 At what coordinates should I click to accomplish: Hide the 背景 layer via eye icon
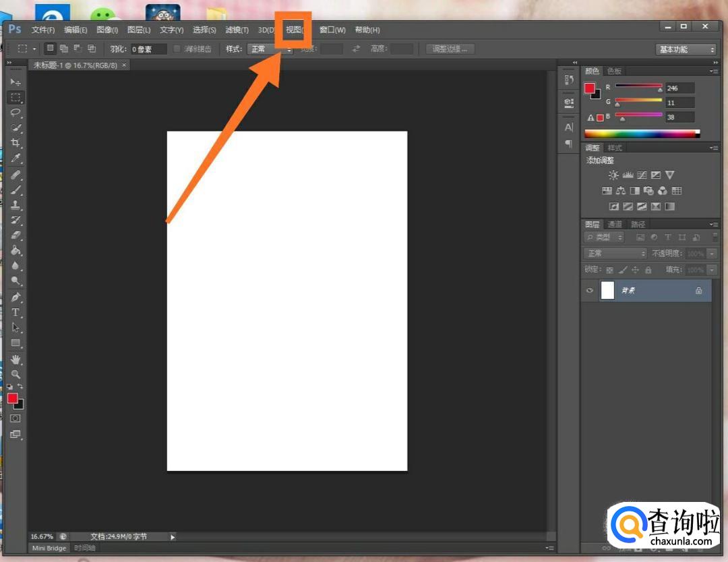coord(590,290)
